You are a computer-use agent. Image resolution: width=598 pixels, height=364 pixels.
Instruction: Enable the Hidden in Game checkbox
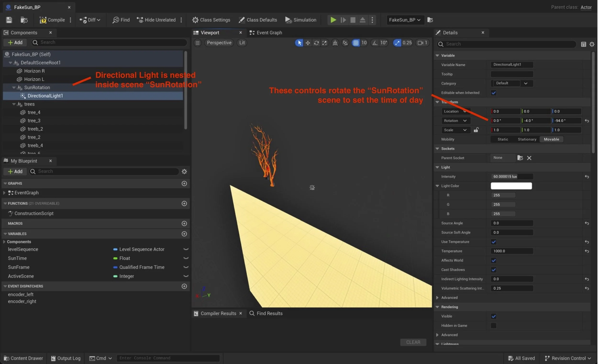[493, 326]
